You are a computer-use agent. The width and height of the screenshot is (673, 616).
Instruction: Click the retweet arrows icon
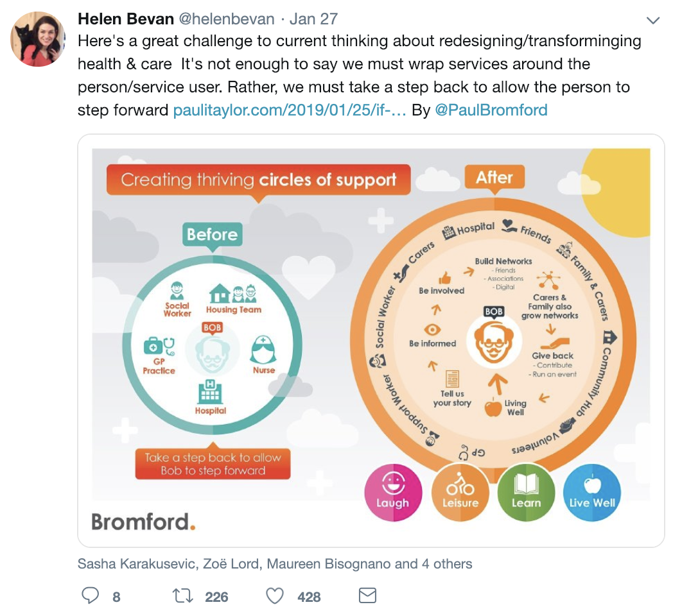point(183,596)
